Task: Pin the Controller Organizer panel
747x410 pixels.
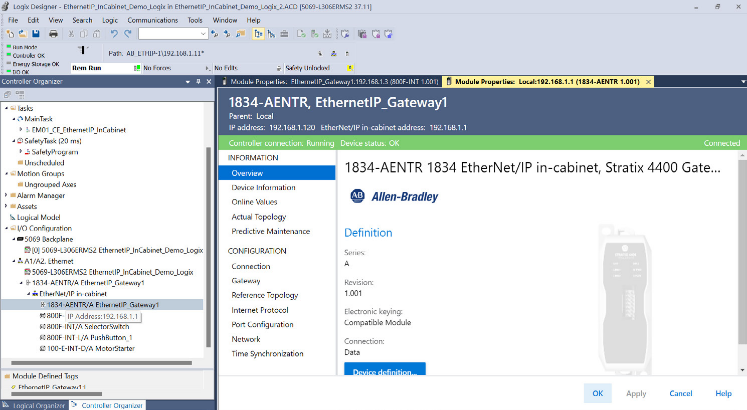Action: (x=199, y=81)
